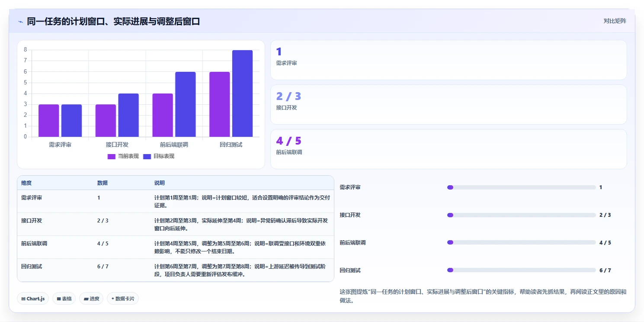
Task: Click the progress bar in the 接口开发 row
Action: (522, 215)
